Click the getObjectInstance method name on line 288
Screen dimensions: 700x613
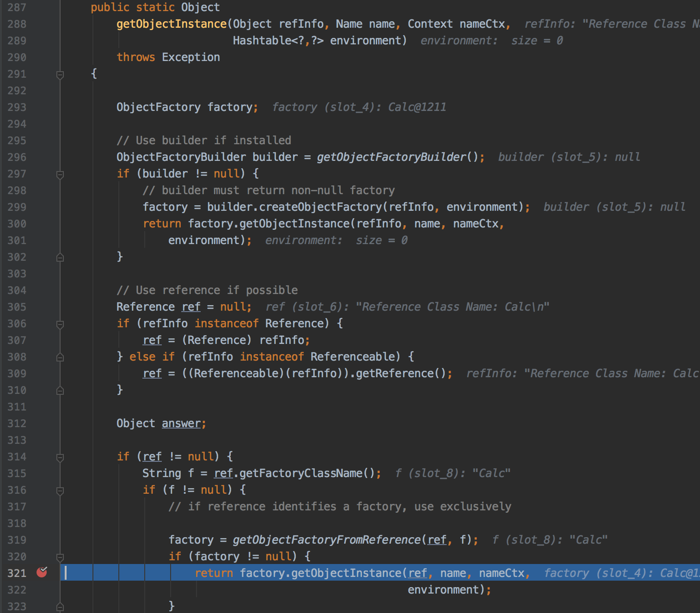(x=172, y=24)
